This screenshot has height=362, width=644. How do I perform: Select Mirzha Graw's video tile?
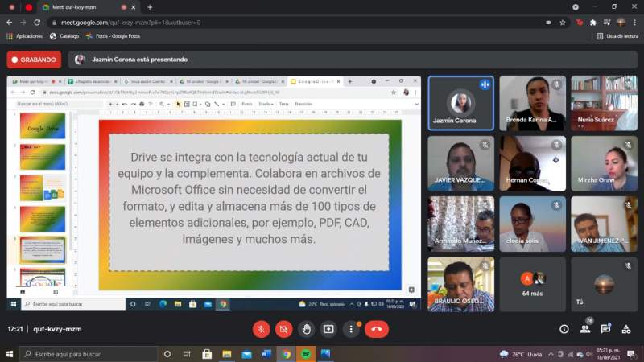(x=604, y=163)
